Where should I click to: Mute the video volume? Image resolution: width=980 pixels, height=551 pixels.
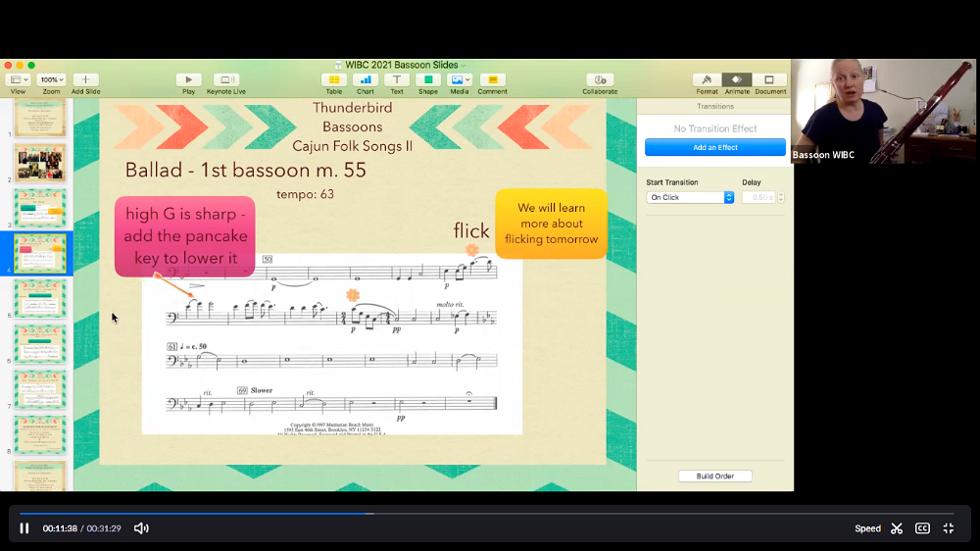[141, 528]
